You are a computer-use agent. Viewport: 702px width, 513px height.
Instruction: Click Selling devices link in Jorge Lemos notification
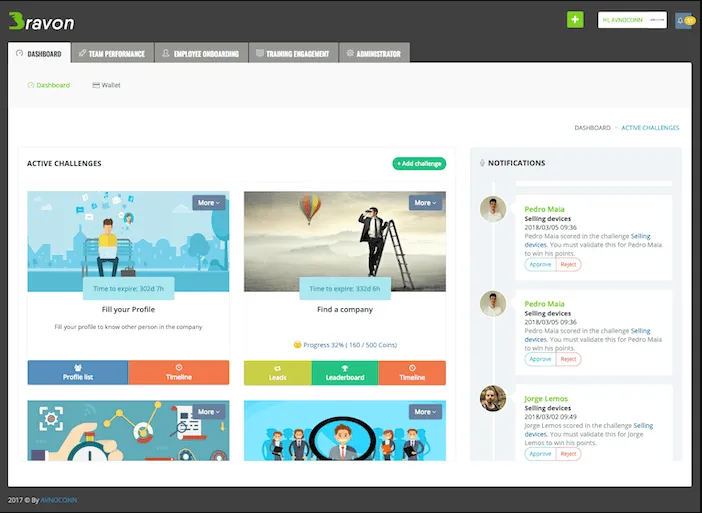pyautogui.click(x=643, y=425)
